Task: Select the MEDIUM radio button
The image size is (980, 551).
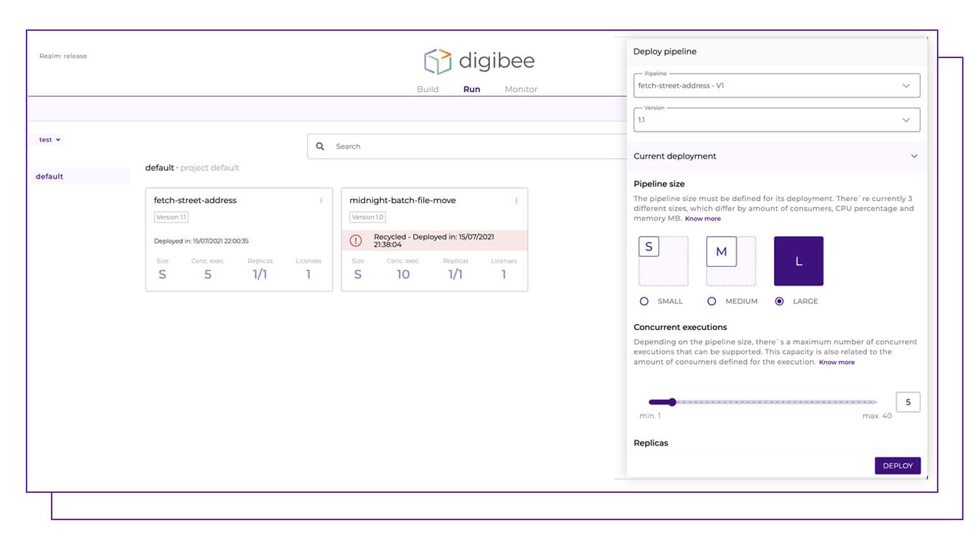Action: point(712,301)
